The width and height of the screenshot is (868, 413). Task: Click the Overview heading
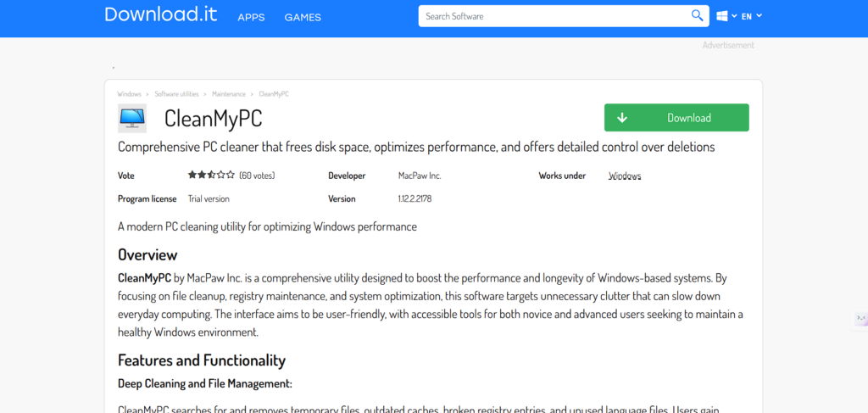(147, 255)
